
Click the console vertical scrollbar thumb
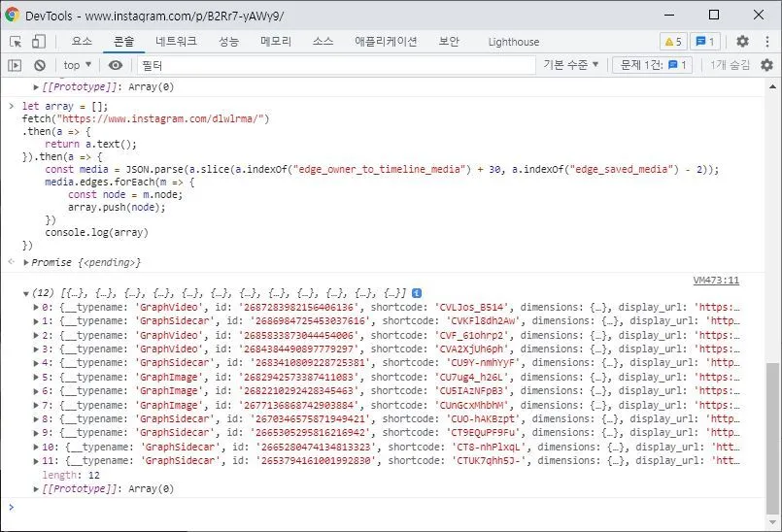point(772,438)
